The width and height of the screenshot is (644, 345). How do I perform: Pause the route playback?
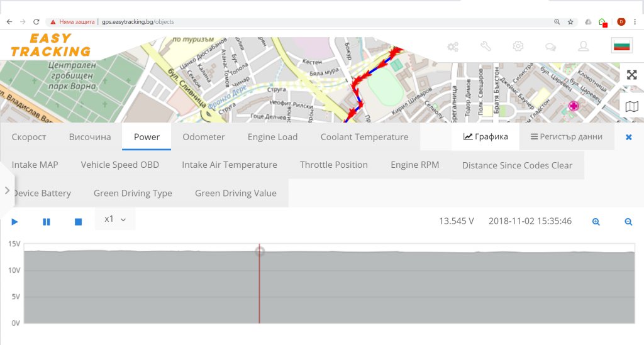click(46, 222)
